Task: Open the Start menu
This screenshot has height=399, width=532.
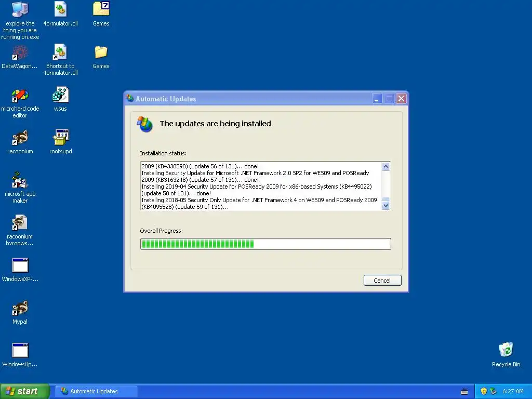Action: point(24,391)
